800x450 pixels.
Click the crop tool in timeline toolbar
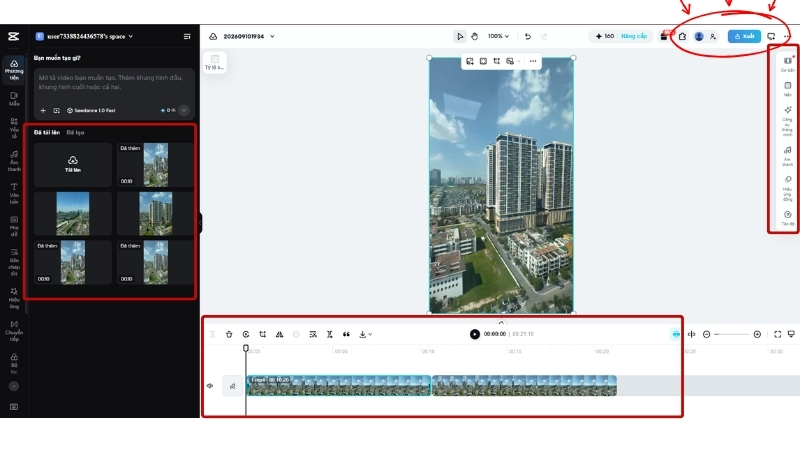click(263, 334)
